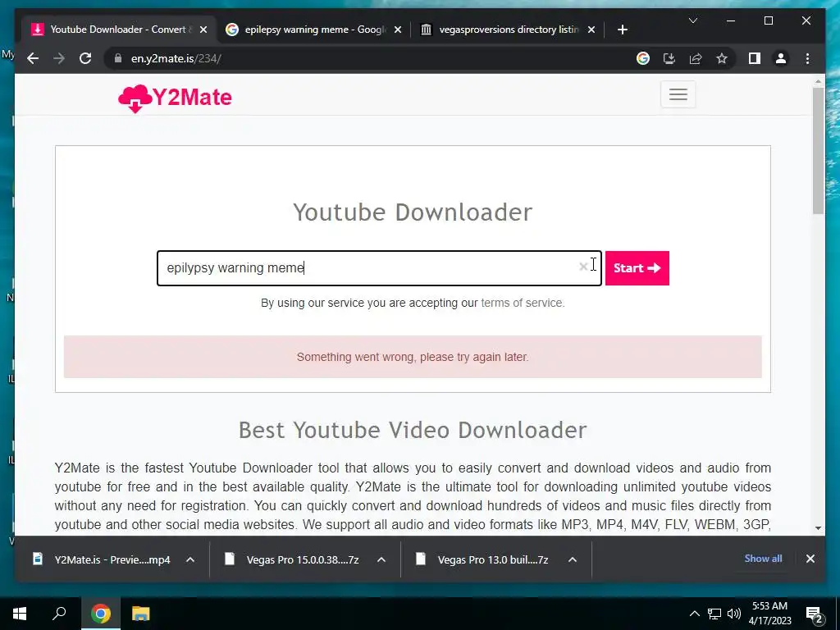Click the scrollbar down arrow

coord(818,527)
